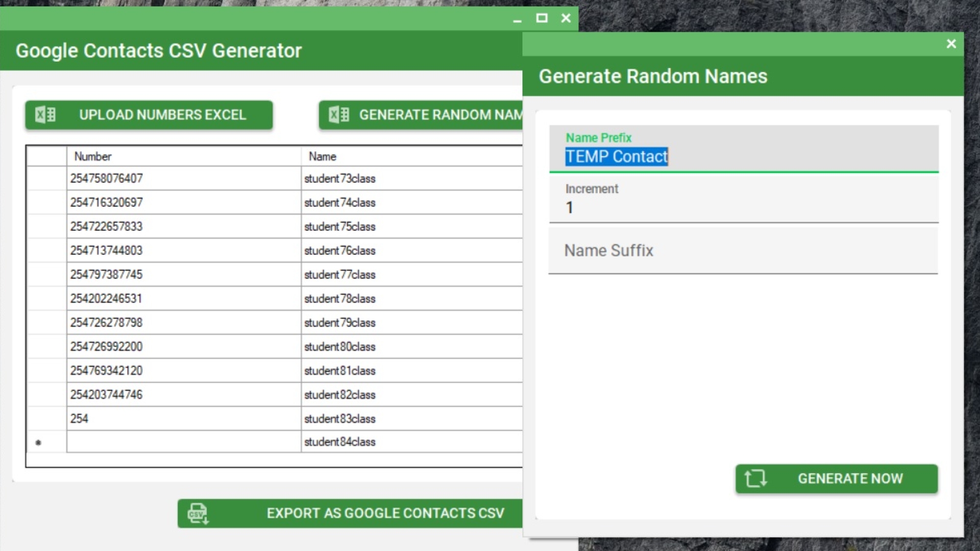Select cell with number 254713744803
The height and width of the screenshot is (551, 980).
tap(184, 250)
